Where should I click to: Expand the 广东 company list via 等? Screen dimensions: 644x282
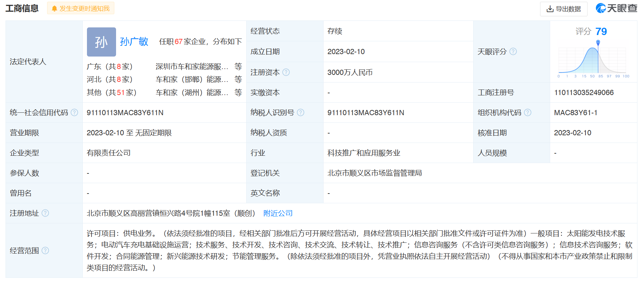point(238,66)
